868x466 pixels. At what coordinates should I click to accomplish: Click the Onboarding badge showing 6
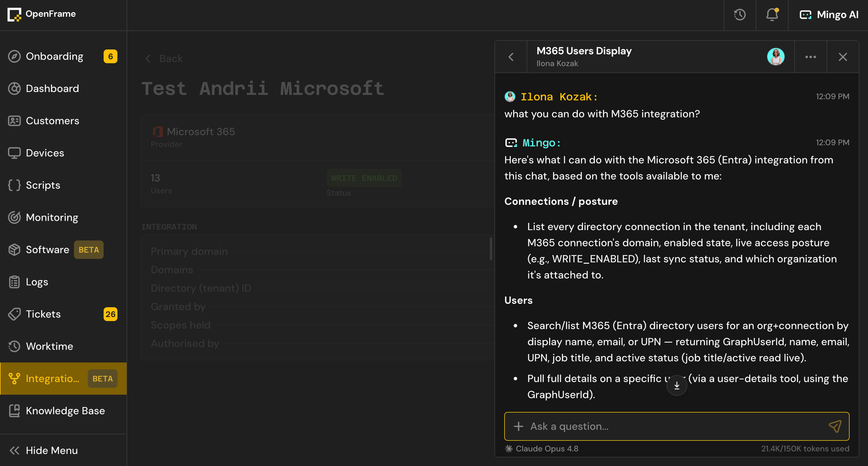[x=111, y=56]
